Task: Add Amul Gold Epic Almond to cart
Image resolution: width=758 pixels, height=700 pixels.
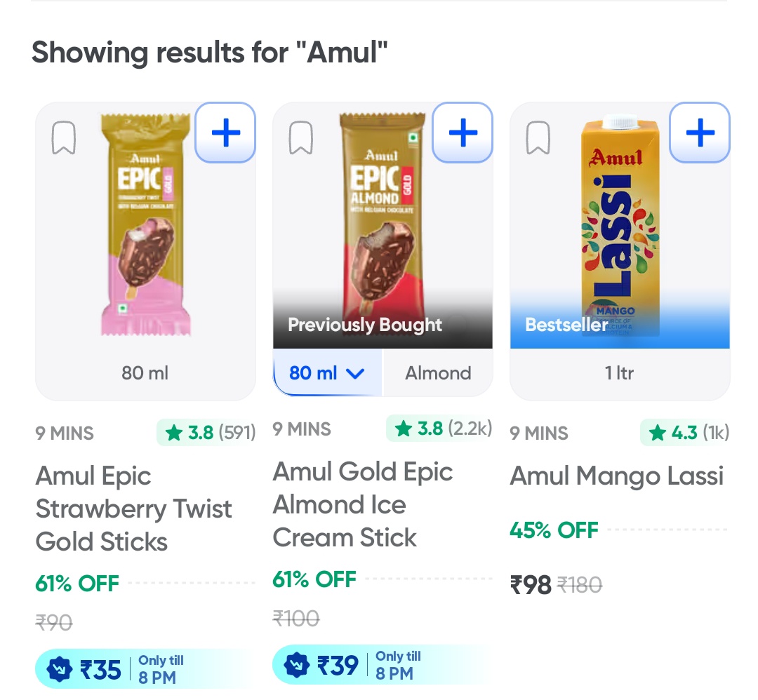Action: (463, 133)
